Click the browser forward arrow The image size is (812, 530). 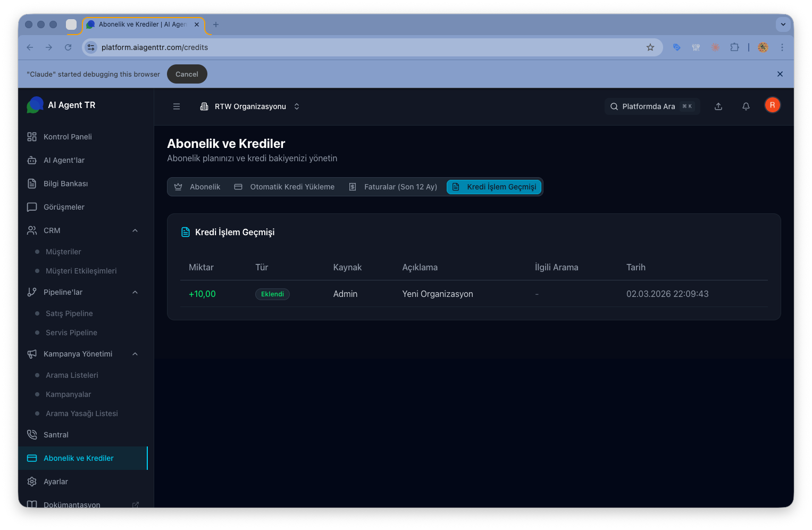pos(49,47)
